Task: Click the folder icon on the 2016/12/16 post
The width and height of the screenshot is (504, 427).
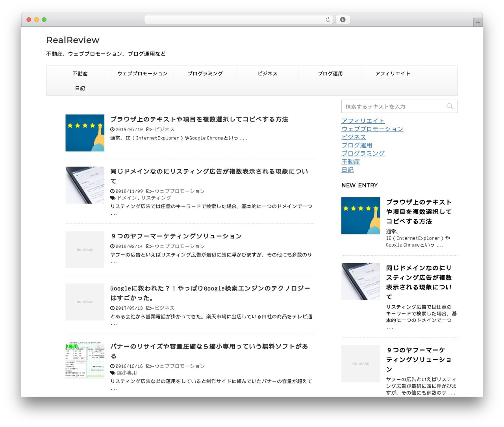Action: click(x=149, y=366)
